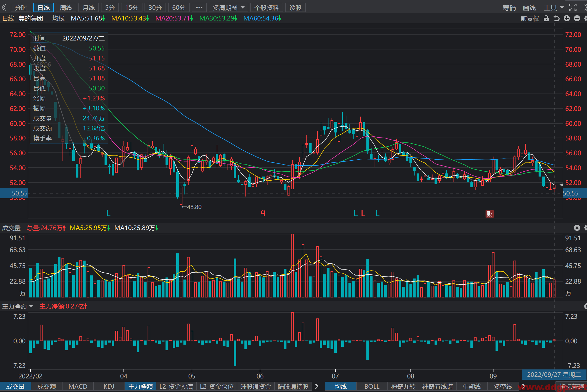Click the MA5 down arrow indicator
587x392 pixels.
104,18
